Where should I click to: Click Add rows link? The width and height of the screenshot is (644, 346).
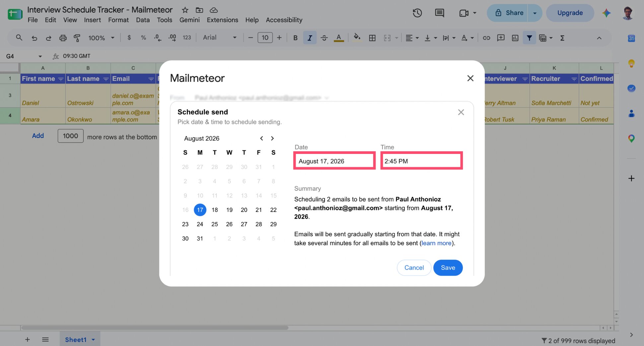pos(38,136)
